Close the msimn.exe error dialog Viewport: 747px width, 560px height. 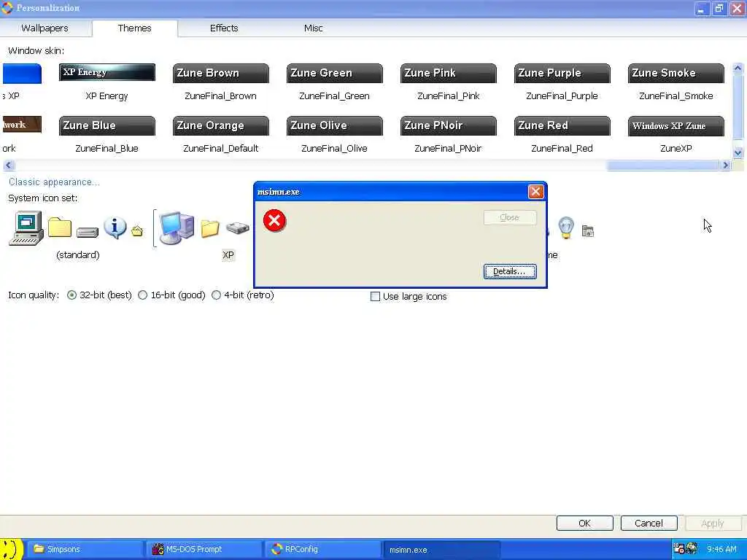click(535, 192)
